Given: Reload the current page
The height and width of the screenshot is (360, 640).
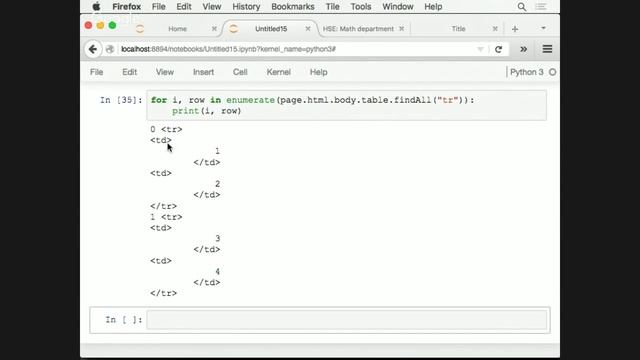Looking at the screenshot, I should pyautogui.click(x=498, y=49).
